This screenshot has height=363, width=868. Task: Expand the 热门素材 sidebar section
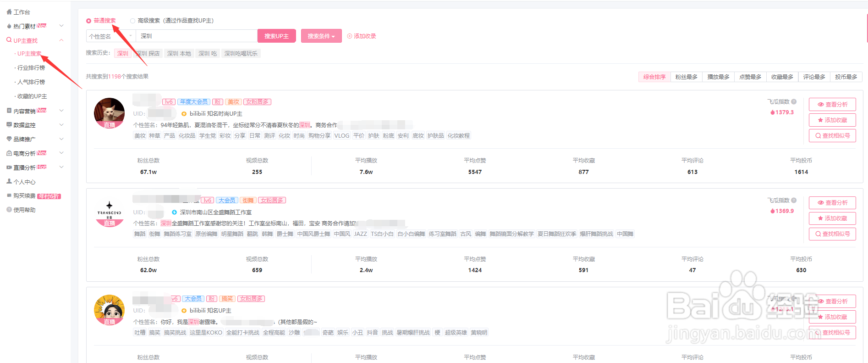tap(61, 26)
